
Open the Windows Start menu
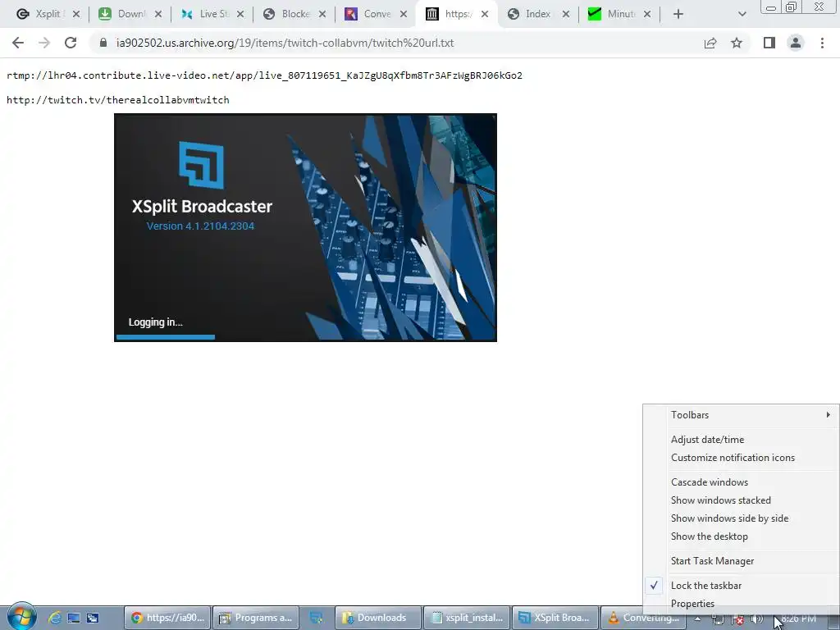[x=21, y=617]
